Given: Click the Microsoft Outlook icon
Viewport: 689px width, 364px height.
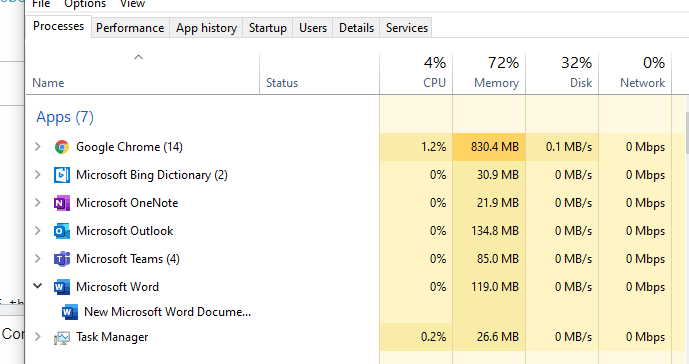Looking at the screenshot, I should coord(62,231).
